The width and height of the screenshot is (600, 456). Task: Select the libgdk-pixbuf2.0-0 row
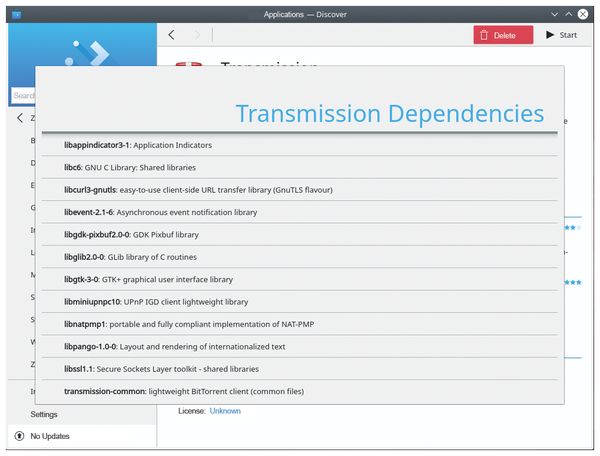tap(300, 235)
